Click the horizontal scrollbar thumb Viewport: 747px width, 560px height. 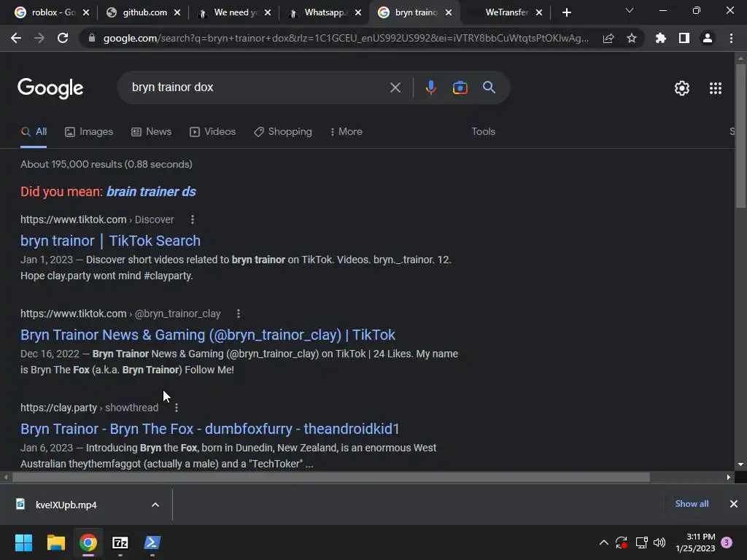tap(331, 477)
